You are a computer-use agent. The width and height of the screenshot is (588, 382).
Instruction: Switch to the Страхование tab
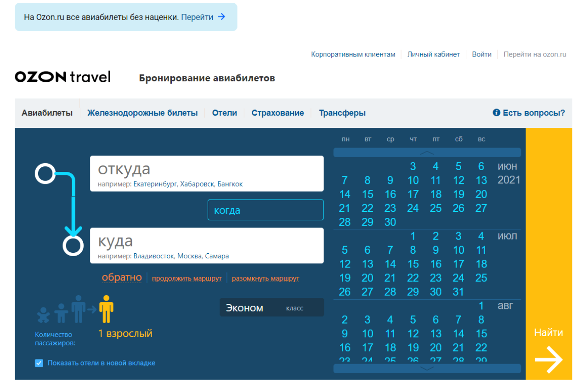click(x=277, y=112)
